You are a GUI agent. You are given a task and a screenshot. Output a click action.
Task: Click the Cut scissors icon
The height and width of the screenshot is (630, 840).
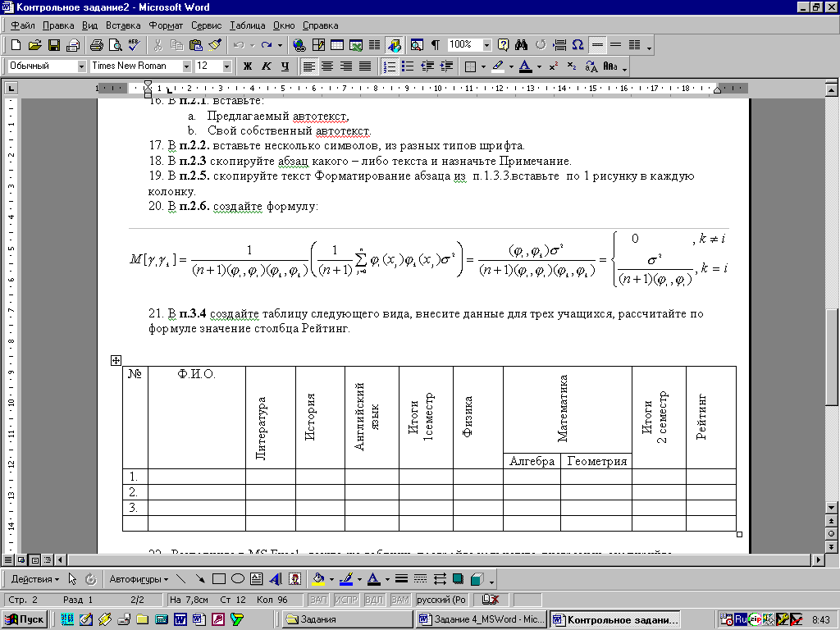pyautogui.click(x=157, y=45)
